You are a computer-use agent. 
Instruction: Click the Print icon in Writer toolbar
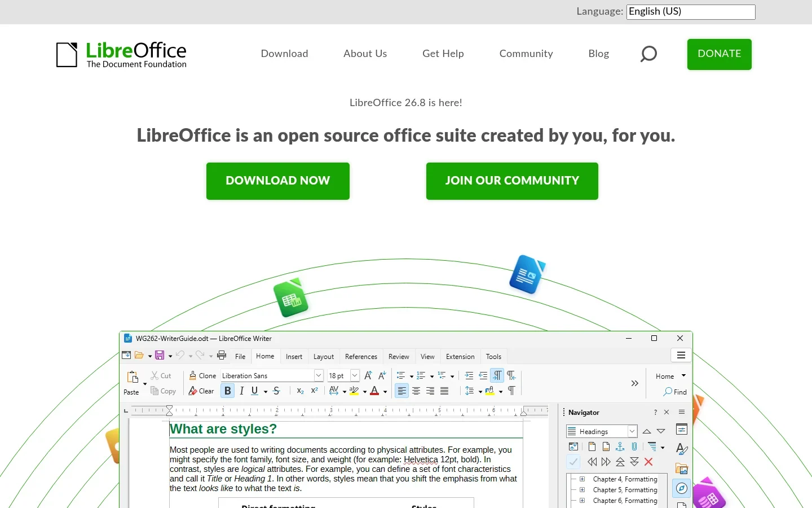tap(222, 356)
